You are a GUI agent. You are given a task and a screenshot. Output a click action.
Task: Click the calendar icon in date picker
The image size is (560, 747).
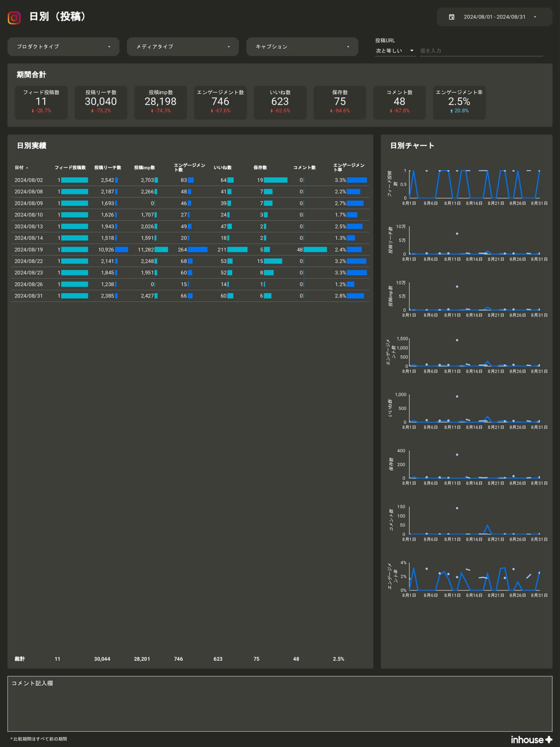452,17
